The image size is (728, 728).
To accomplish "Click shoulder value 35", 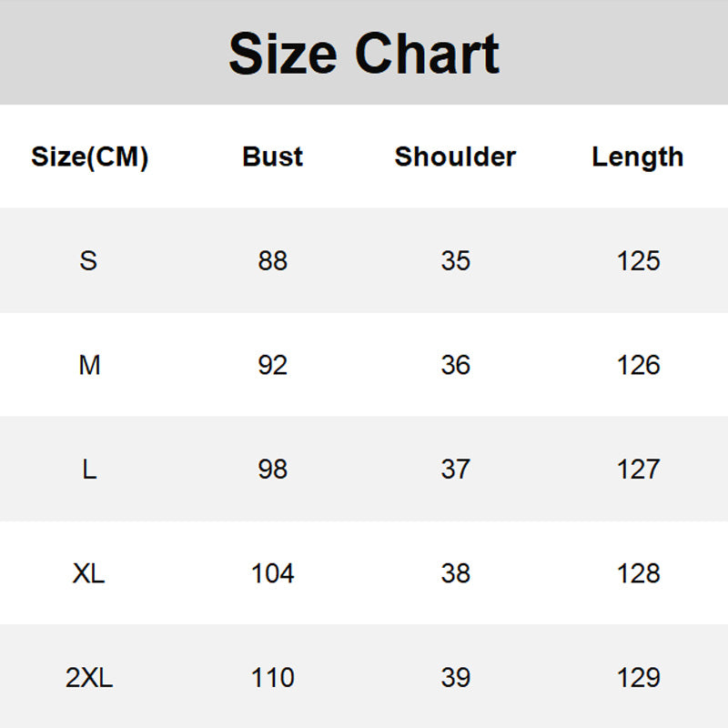I will [x=455, y=261].
